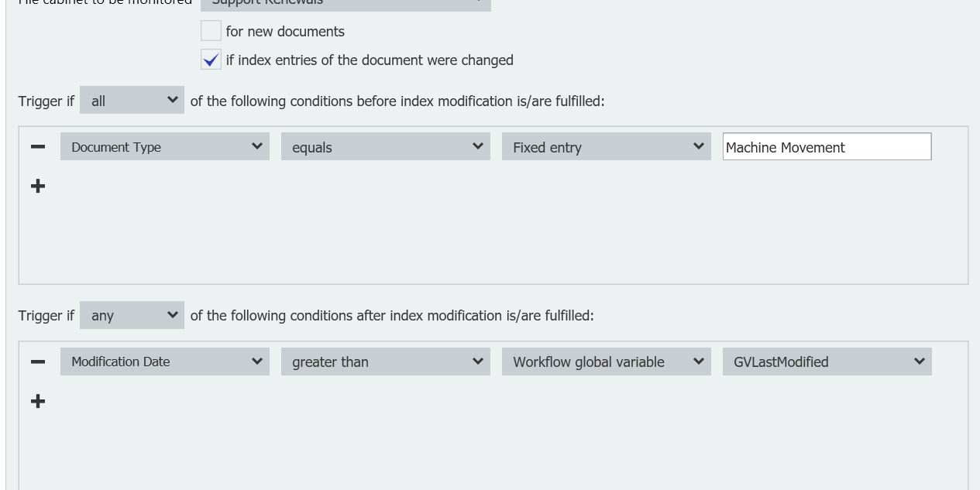Add a new before-modification condition
980x490 pixels.
(x=37, y=187)
